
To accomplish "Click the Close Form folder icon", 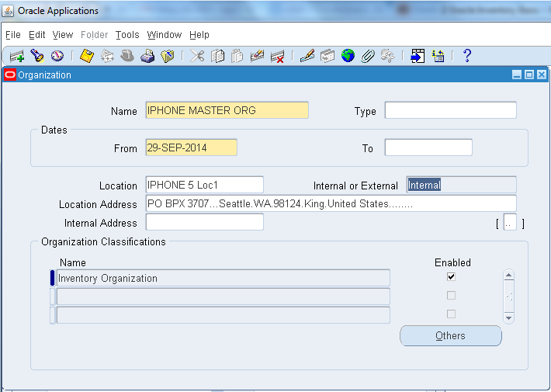I will [x=168, y=56].
